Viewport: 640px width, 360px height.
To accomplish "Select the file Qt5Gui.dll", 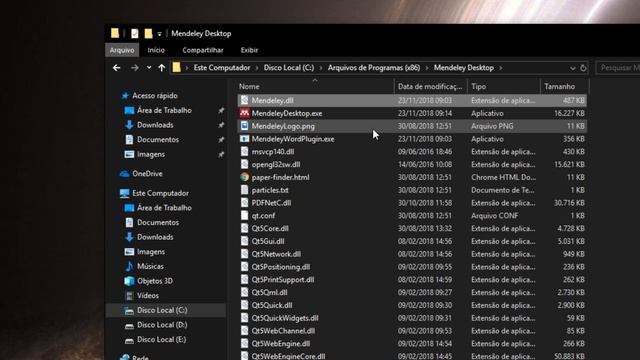I will point(268,241).
